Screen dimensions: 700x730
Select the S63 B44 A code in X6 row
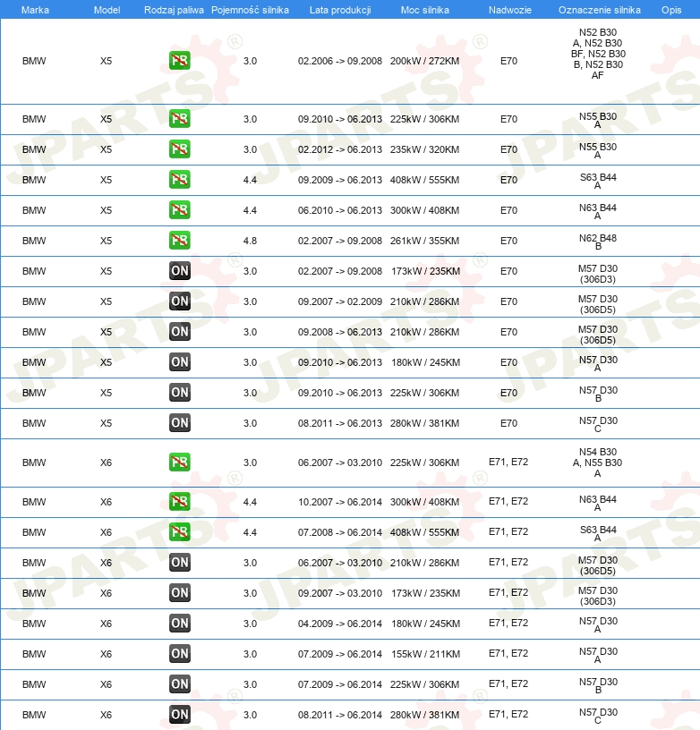click(x=598, y=533)
